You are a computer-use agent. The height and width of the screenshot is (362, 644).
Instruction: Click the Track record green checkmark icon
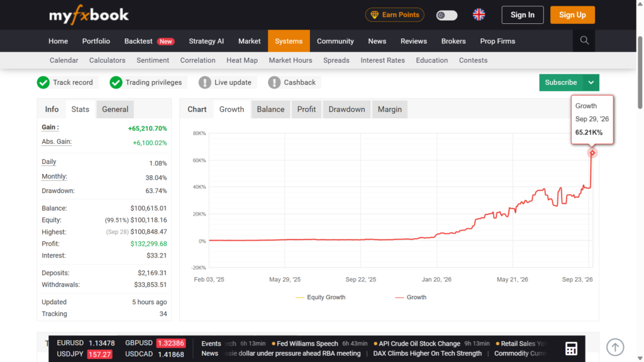(43, 82)
